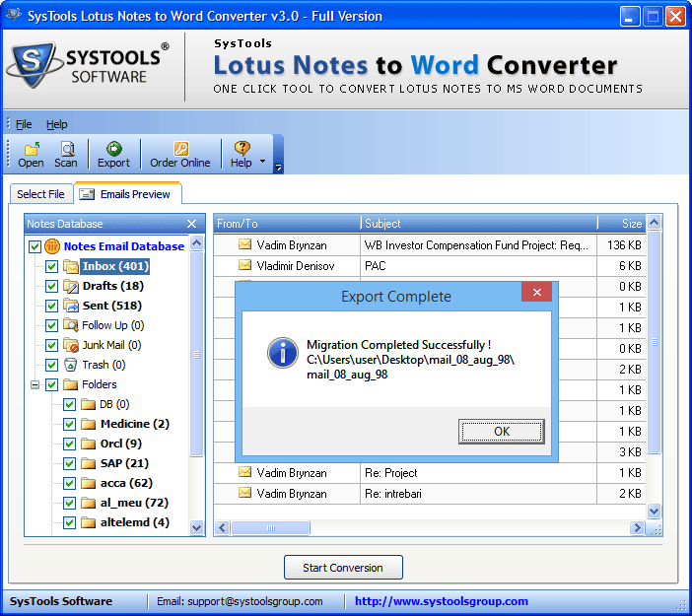This screenshot has width=692, height=616.
Task: Select the Re: intrebari subject cell
Action: (x=478, y=494)
